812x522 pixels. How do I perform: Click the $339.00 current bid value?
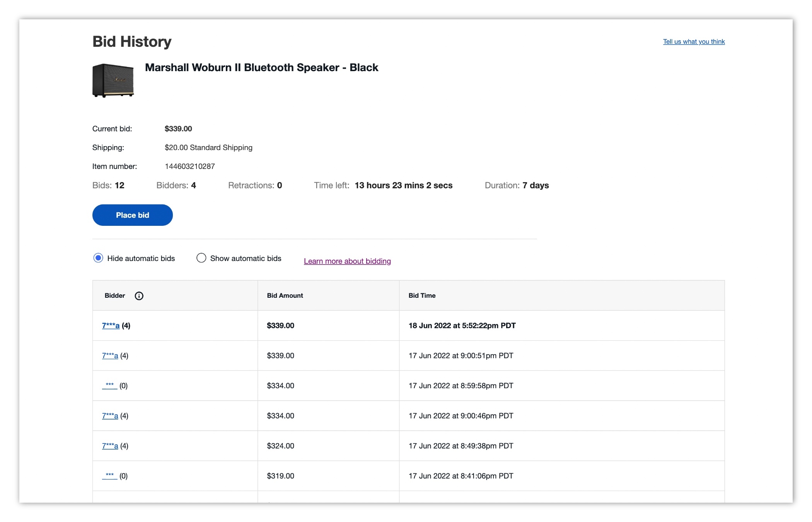178,129
